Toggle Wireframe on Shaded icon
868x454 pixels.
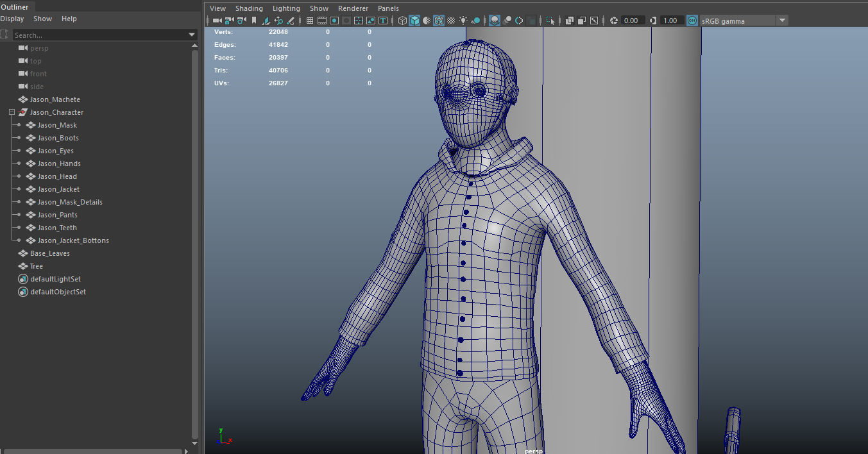click(439, 21)
